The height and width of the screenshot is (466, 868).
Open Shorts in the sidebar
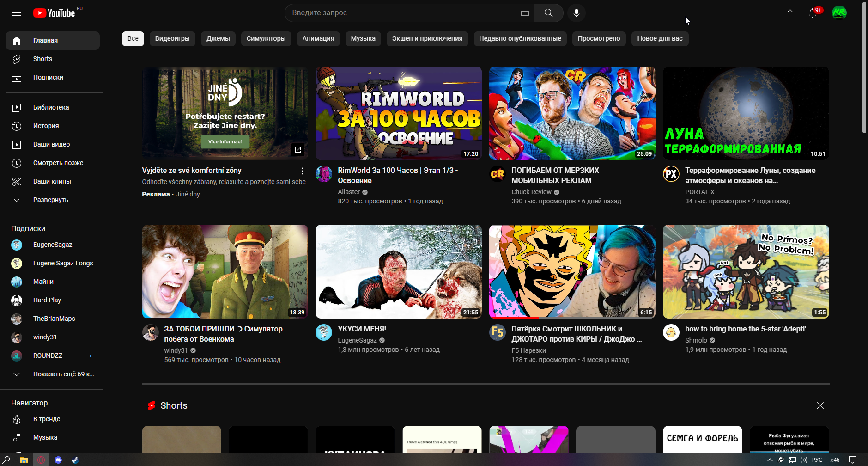[53, 59]
